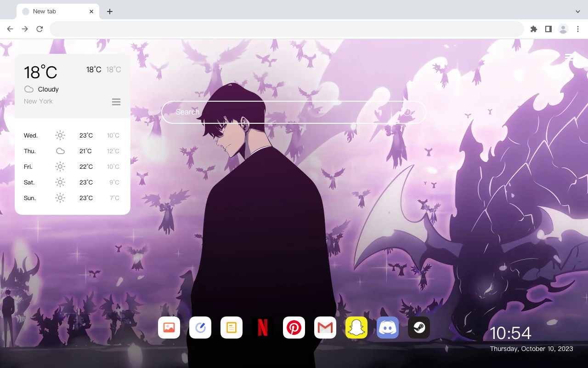The height and width of the screenshot is (368, 588).
Task: Close the New tab tab
Action: 91,11
